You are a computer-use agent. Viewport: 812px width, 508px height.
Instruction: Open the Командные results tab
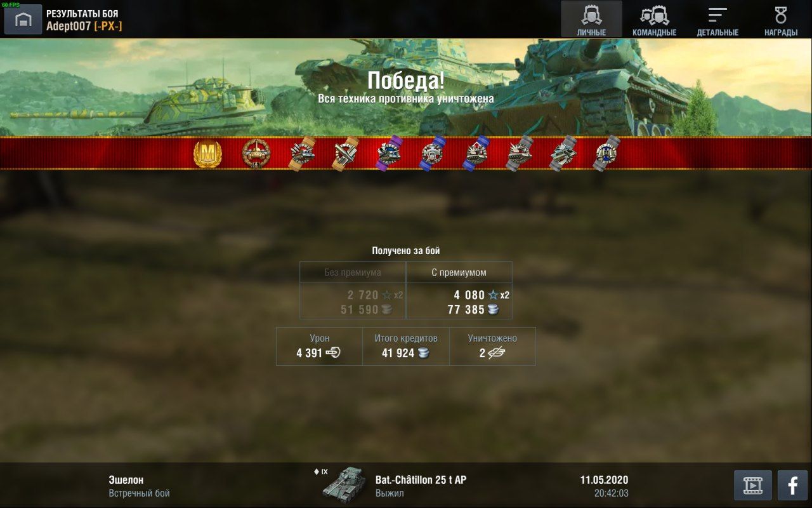pyautogui.click(x=655, y=20)
